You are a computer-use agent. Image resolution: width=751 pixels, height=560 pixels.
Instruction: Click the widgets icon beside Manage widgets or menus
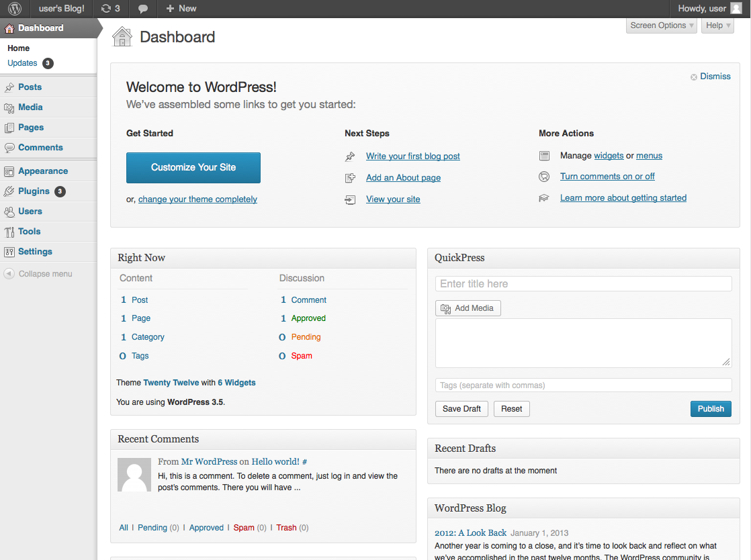click(x=544, y=156)
